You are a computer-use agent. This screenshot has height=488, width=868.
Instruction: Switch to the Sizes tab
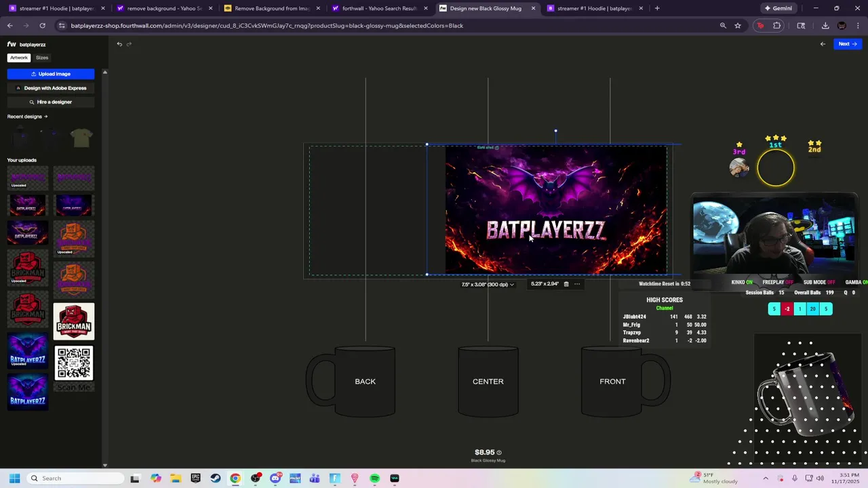coord(42,58)
